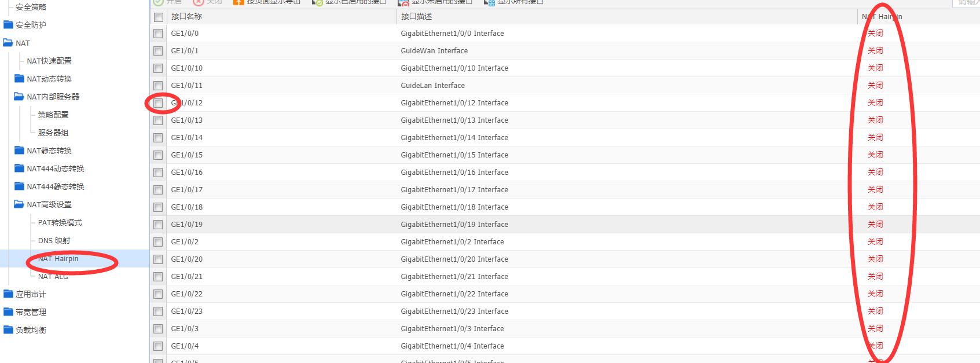Tick the select-all checkbox in table header

(x=158, y=17)
